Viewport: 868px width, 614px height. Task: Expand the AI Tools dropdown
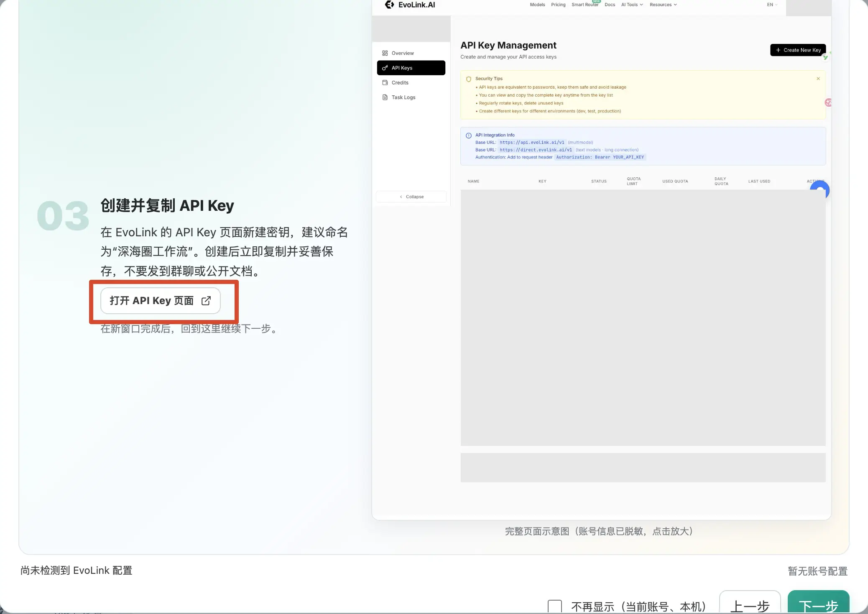click(632, 5)
